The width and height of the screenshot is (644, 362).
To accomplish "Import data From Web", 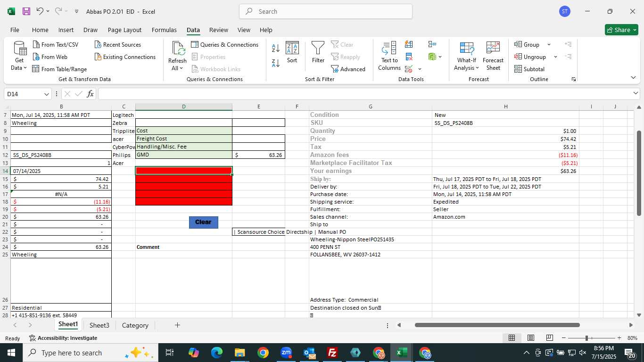I will pyautogui.click(x=50, y=57).
